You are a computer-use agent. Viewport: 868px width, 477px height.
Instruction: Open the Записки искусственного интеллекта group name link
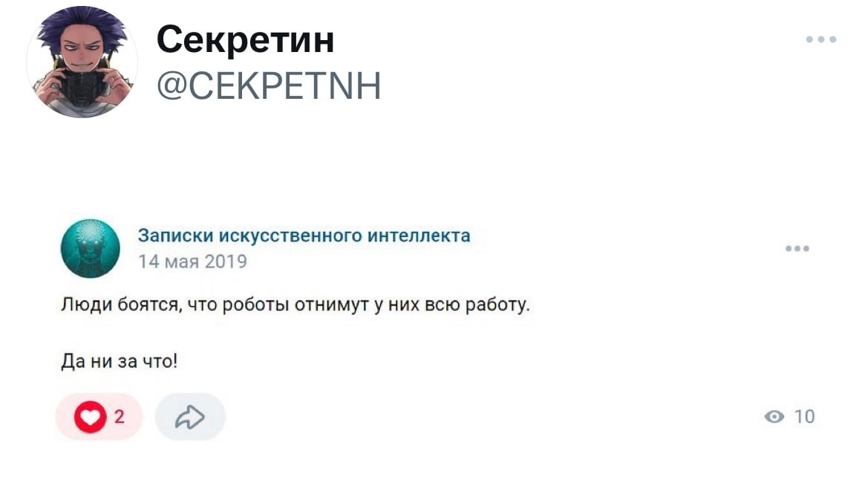(304, 236)
